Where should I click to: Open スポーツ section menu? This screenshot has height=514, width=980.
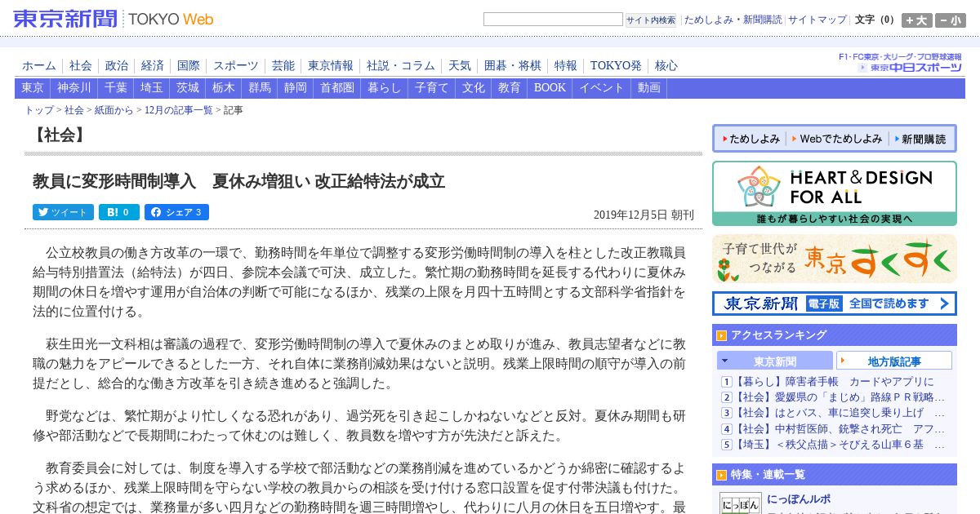click(x=236, y=66)
